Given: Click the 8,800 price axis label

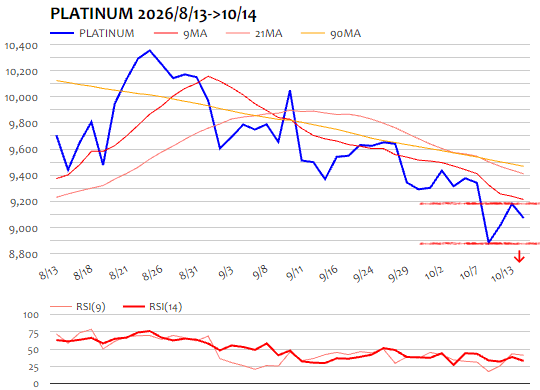Looking at the screenshot, I should pyautogui.click(x=23, y=254).
